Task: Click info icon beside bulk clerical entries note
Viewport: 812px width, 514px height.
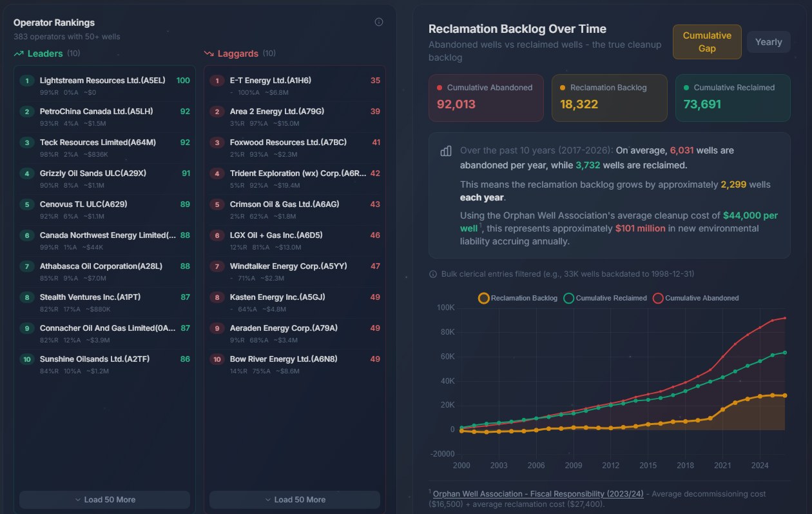Action: coord(433,274)
